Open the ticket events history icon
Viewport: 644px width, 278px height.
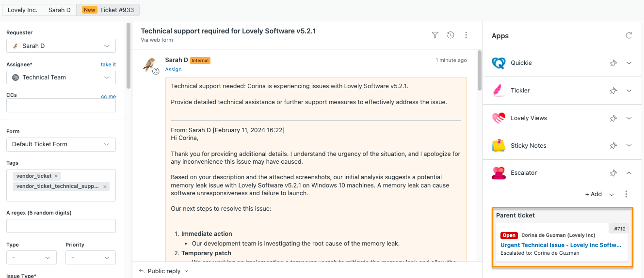[451, 35]
